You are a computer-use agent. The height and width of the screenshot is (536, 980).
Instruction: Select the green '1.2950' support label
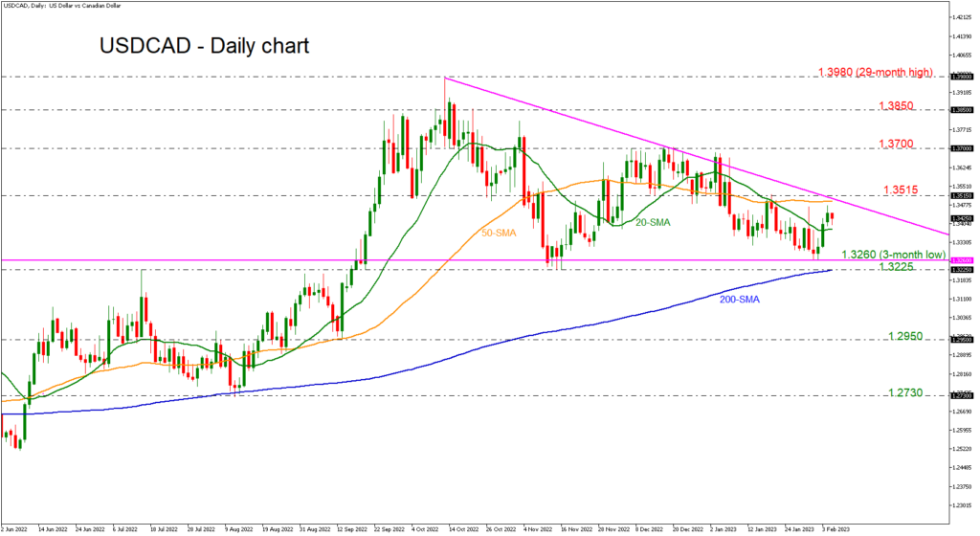click(x=905, y=336)
